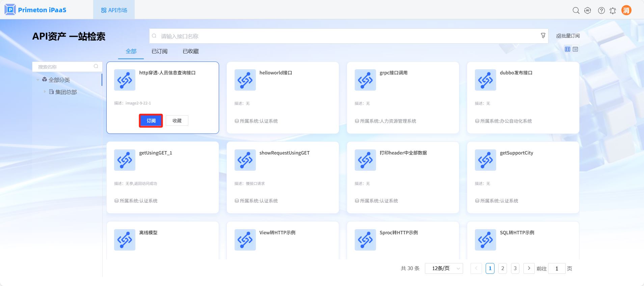Image resolution: width=644 pixels, height=286 pixels.
Task: Click the orange user avatar
Action: 626,10
